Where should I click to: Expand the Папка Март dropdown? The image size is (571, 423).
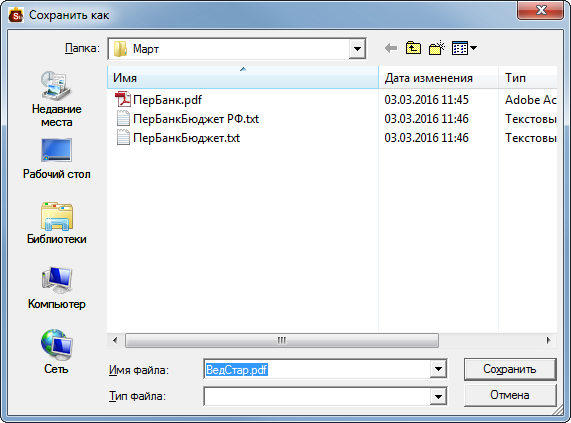pyautogui.click(x=357, y=48)
